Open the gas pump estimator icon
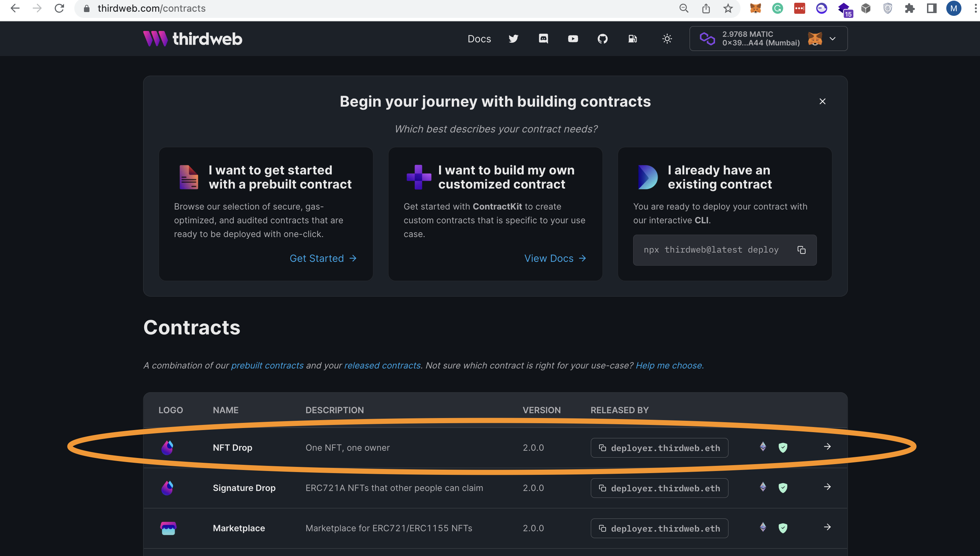This screenshot has width=980, height=556. tap(632, 39)
